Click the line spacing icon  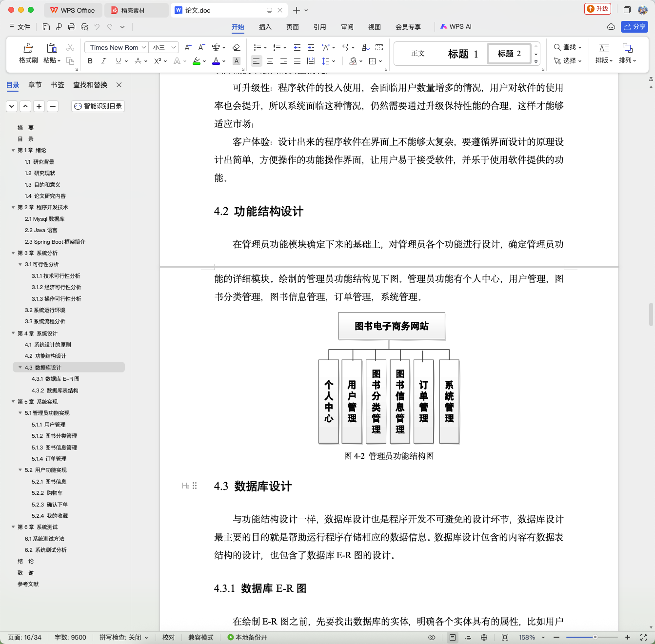[x=326, y=61]
